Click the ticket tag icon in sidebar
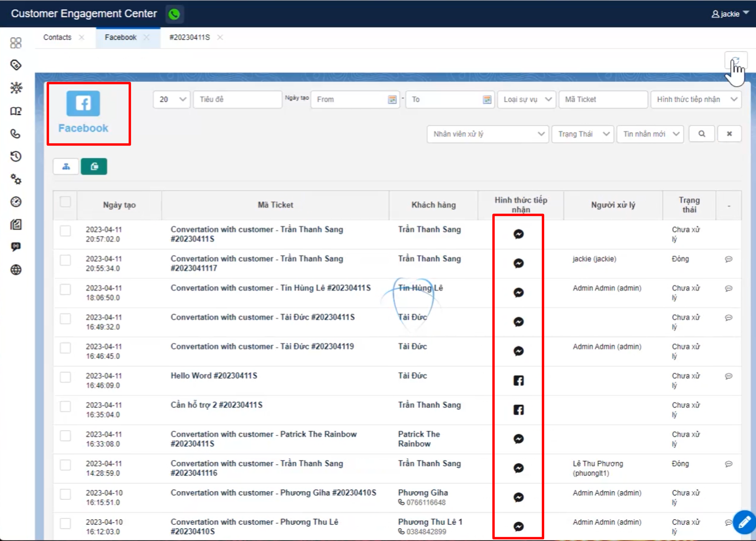This screenshot has height=541, width=756. [x=16, y=65]
